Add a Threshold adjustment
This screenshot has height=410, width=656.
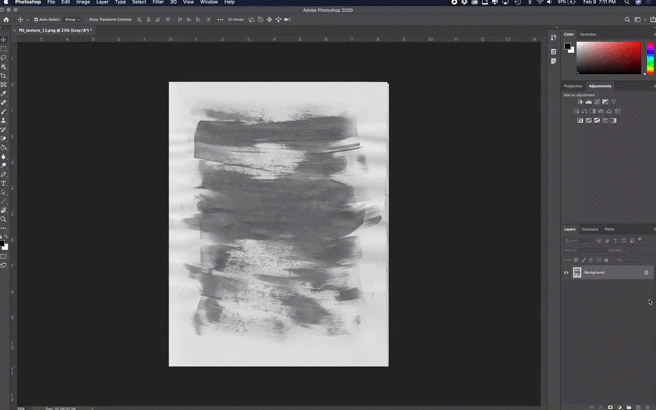click(597, 120)
